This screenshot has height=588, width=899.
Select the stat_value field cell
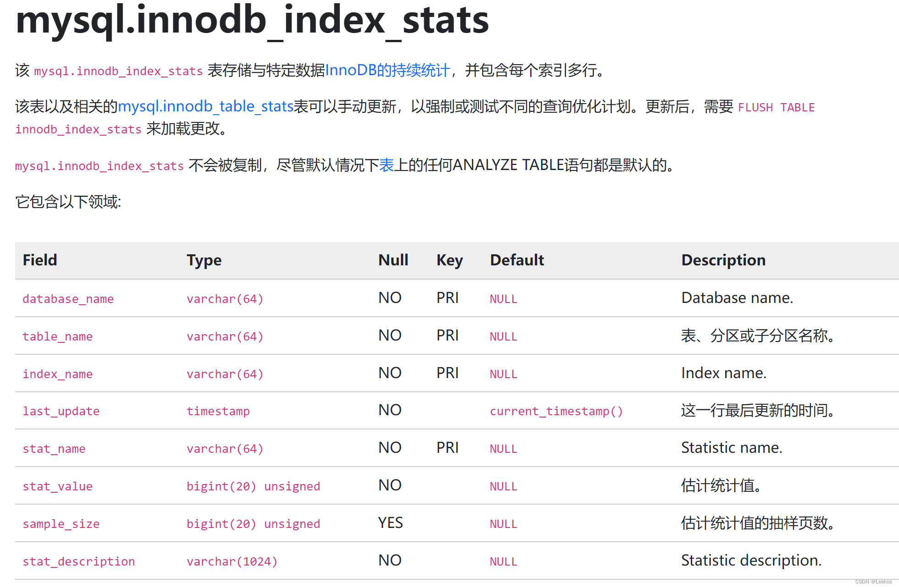tap(57, 486)
